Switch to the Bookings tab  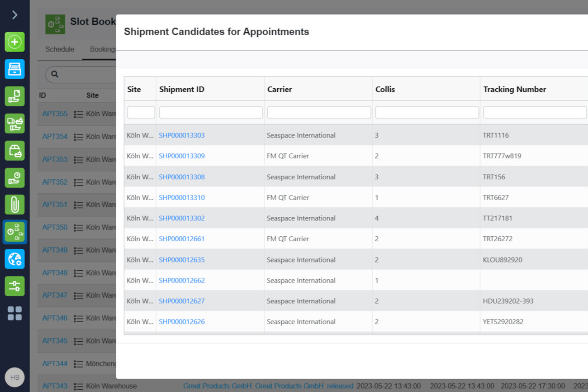pyautogui.click(x=103, y=49)
